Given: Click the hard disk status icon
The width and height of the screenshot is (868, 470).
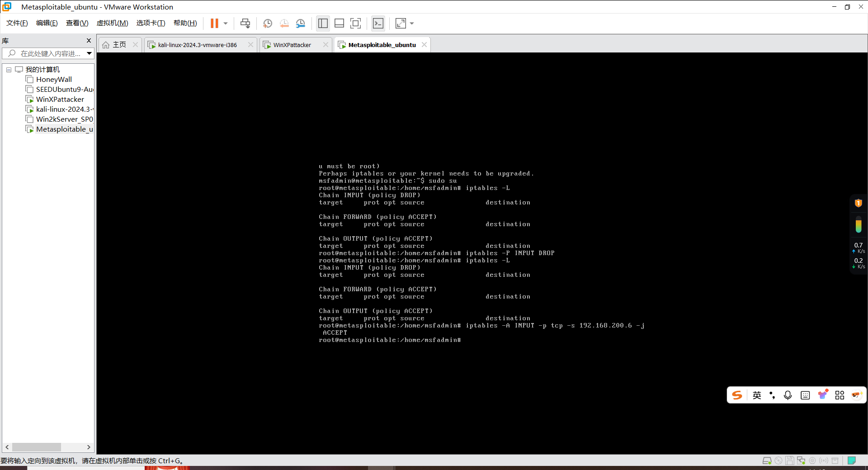Looking at the screenshot, I should point(767,461).
